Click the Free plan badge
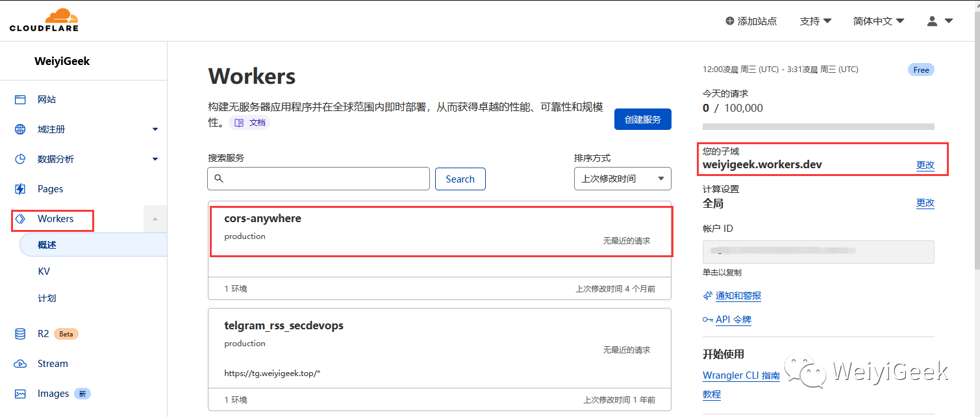The image size is (980, 417). [921, 69]
